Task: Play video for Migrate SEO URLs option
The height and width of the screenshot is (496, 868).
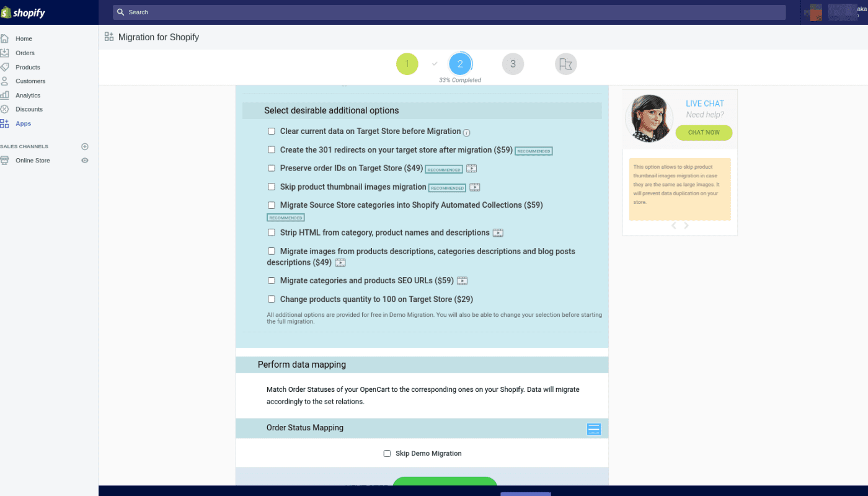Action: click(462, 281)
